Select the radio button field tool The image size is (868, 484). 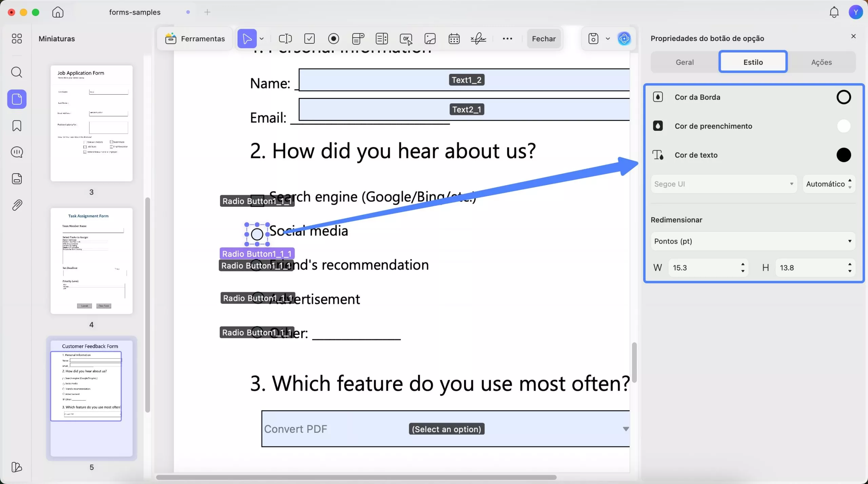point(334,39)
